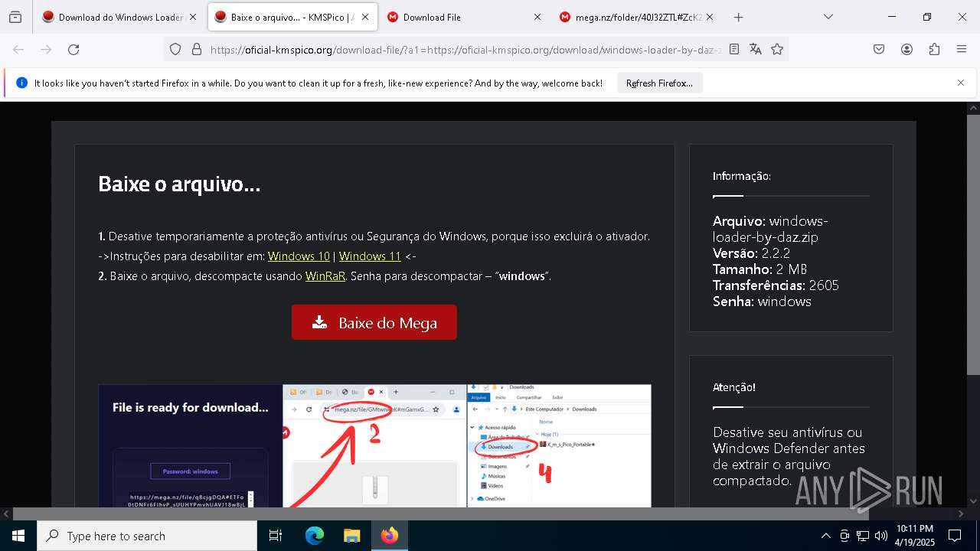Open the taskbar clock showing 10:11 PM
The width and height of the screenshot is (980, 551).
[x=915, y=536]
